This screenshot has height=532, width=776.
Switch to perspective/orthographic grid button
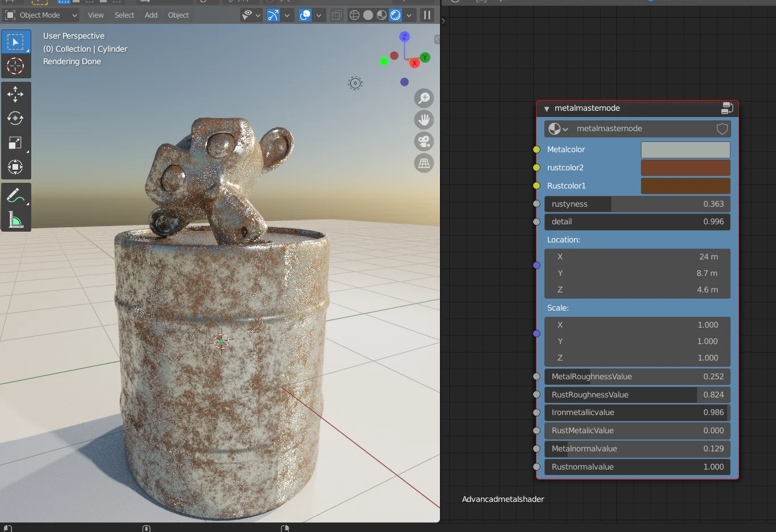tap(424, 164)
